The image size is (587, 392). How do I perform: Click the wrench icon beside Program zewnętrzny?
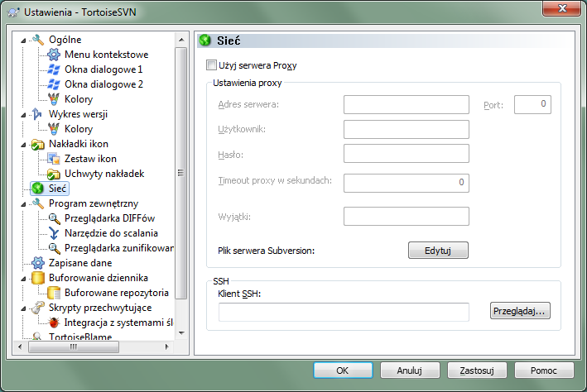(38, 203)
